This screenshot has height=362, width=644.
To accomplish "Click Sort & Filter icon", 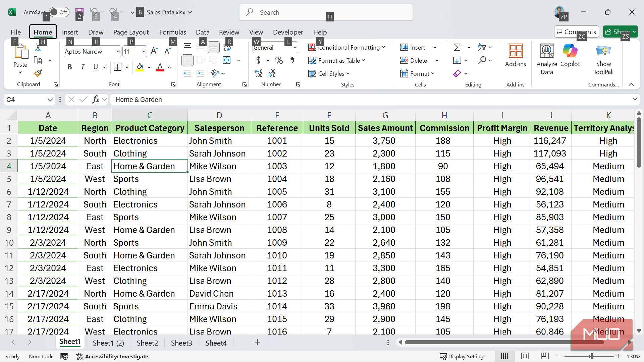I will (x=482, y=47).
